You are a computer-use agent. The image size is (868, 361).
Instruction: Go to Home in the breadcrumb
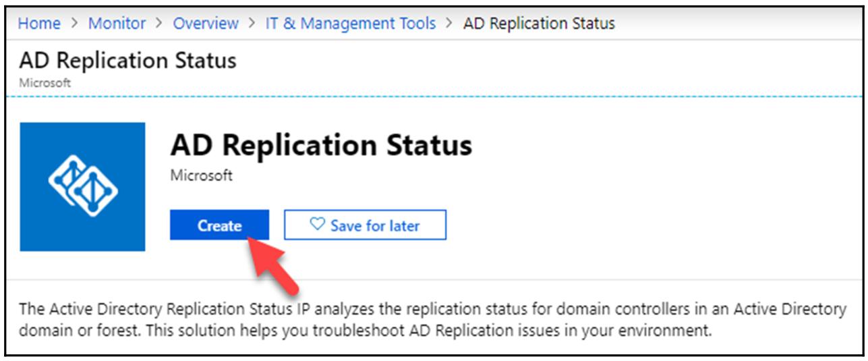pos(38,24)
